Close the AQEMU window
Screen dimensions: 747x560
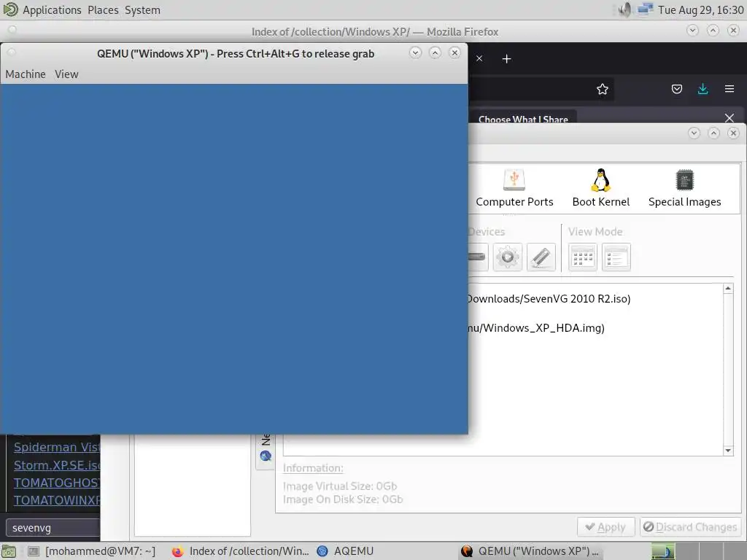pos(734,133)
